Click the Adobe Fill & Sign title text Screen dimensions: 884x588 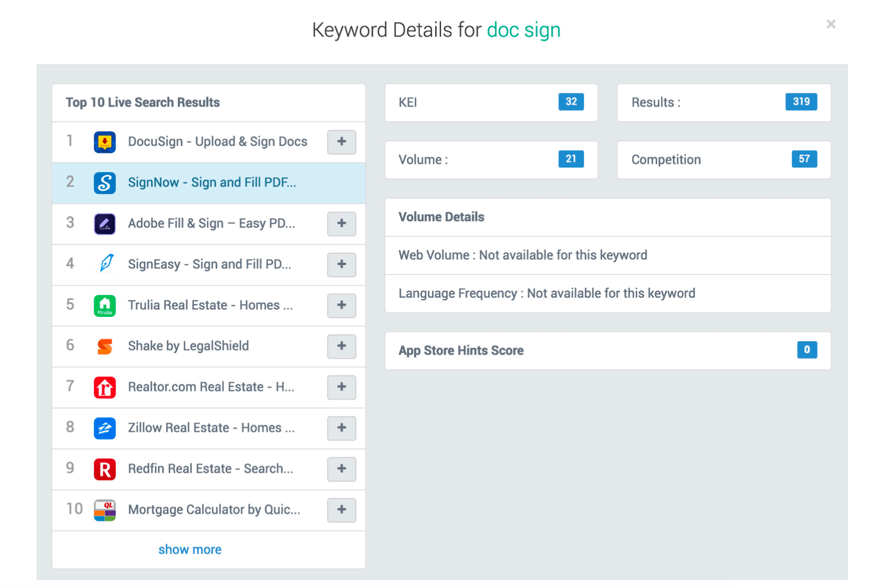coord(212,224)
